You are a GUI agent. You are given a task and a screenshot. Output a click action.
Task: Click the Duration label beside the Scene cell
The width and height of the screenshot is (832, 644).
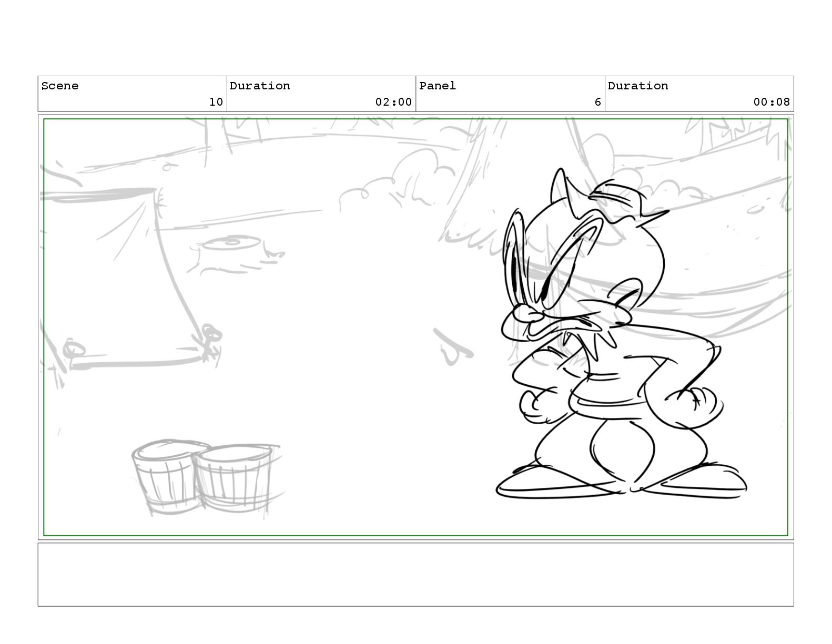pos(260,86)
